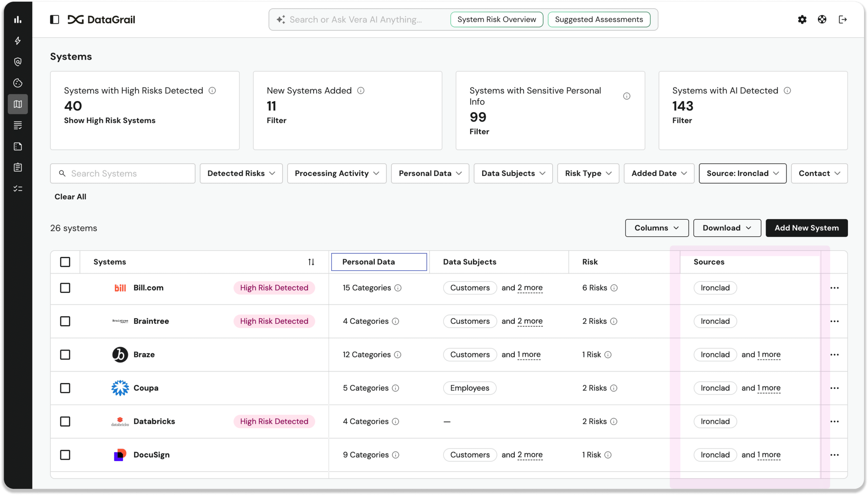
Task: Expand the Risk Type filter
Action: (x=588, y=173)
